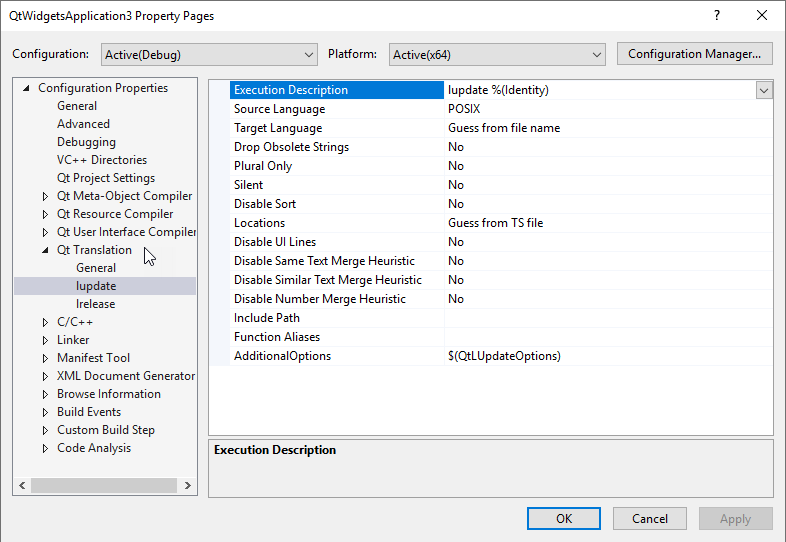Expand the Code Analysis node
This screenshot has height=542, width=786.
(45, 449)
